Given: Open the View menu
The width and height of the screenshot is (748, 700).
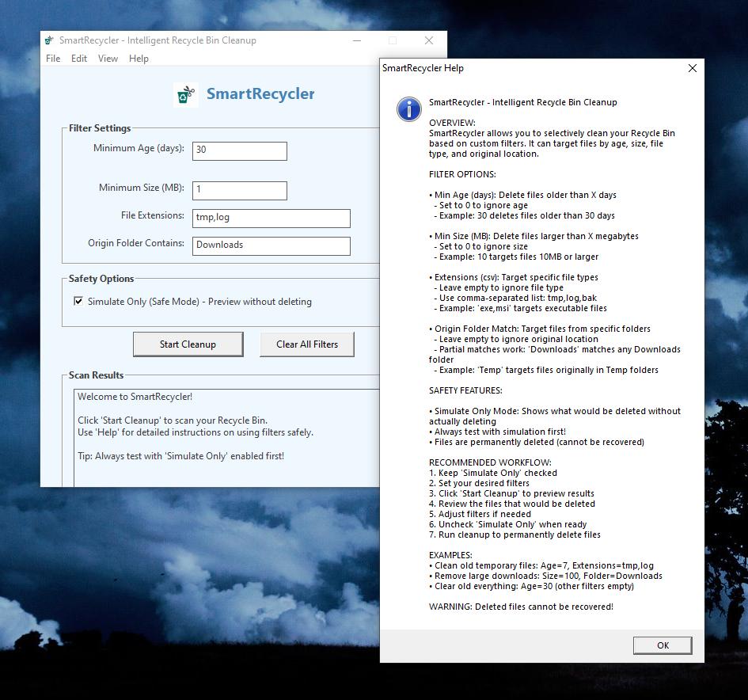Looking at the screenshot, I should point(108,58).
